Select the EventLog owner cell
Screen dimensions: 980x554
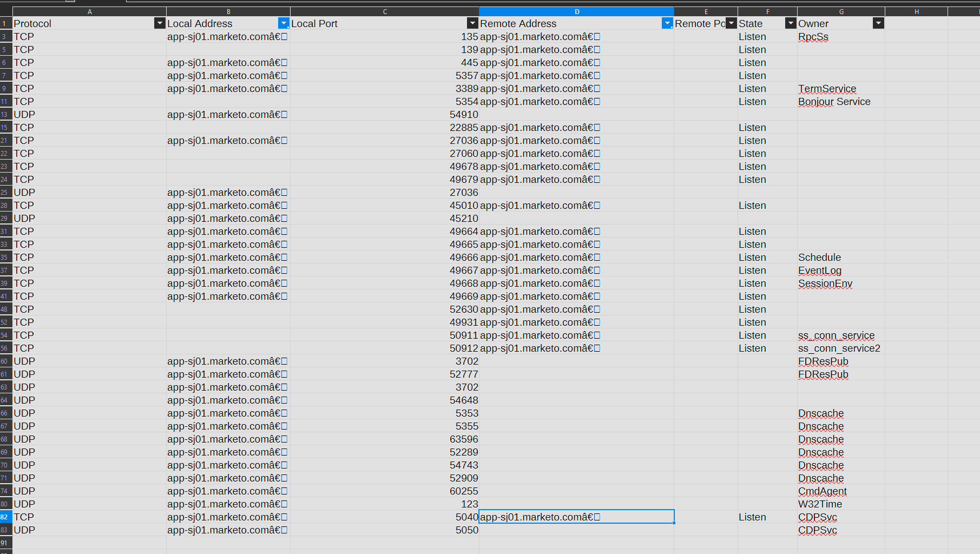(x=841, y=271)
